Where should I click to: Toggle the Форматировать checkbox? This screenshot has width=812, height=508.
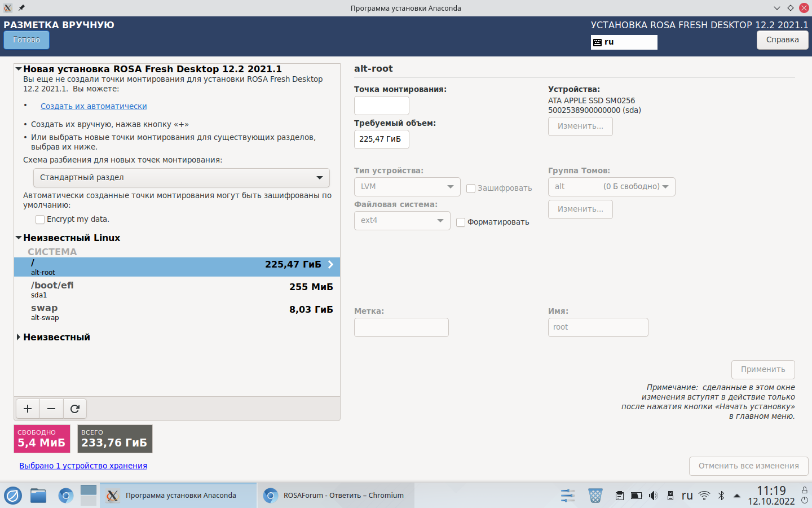(461, 222)
